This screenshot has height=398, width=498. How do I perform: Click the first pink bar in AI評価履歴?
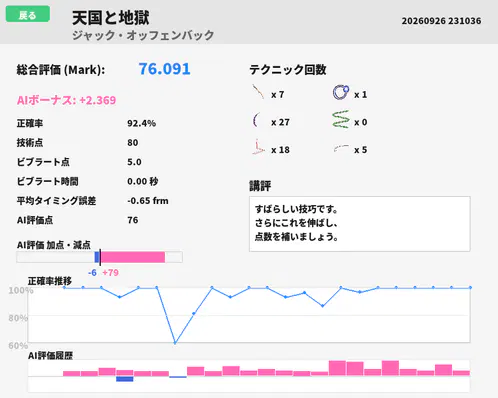(x=72, y=374)
